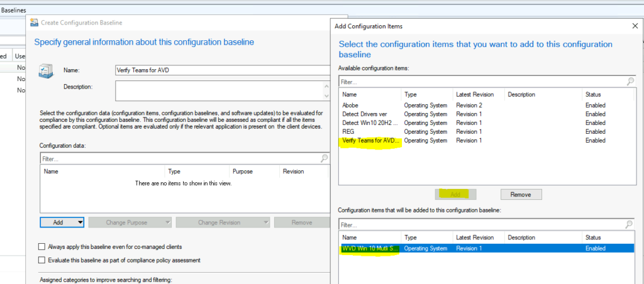Select the Detect Drivers ver configuration item
The height and width of the screenshot is (284, 644).
point(487,114)
